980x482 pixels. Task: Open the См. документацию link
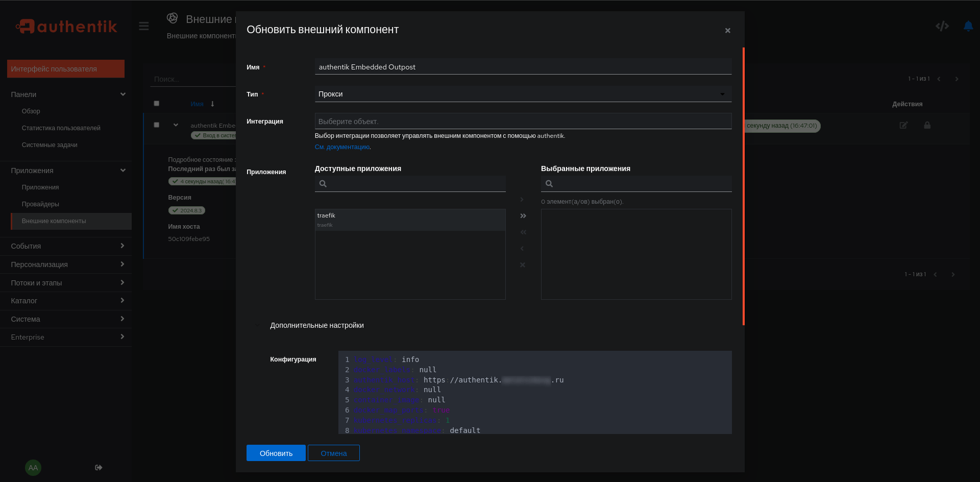342,147
